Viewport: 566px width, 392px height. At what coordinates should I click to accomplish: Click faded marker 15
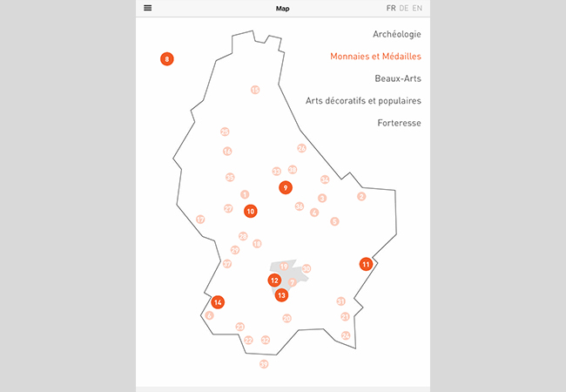click(x=255, y=90)
